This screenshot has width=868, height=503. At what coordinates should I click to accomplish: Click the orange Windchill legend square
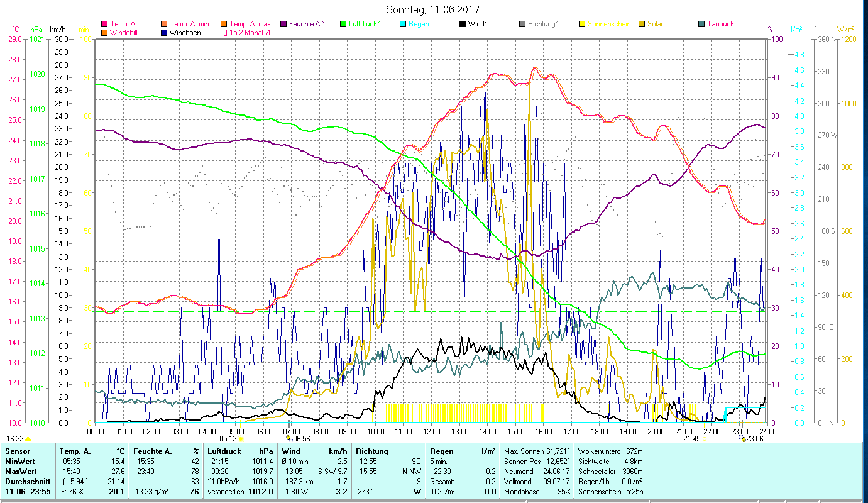coord(104,33)
